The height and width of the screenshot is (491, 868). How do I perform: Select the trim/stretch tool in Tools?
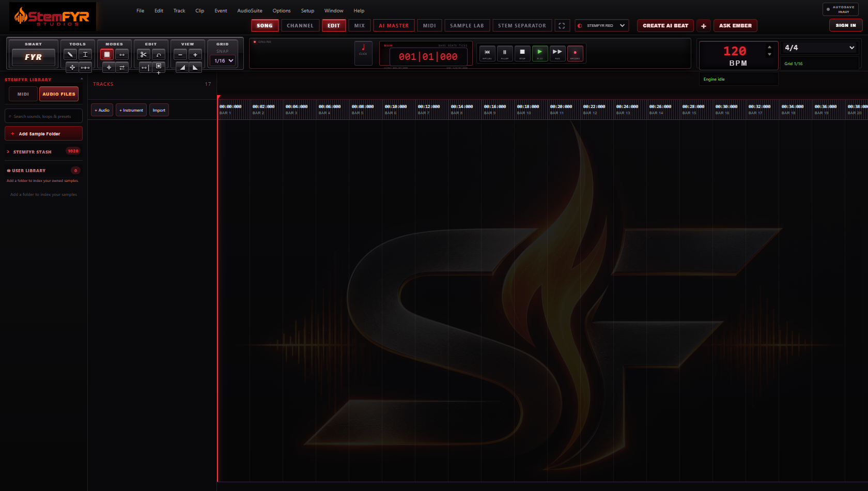coord(85,67)
